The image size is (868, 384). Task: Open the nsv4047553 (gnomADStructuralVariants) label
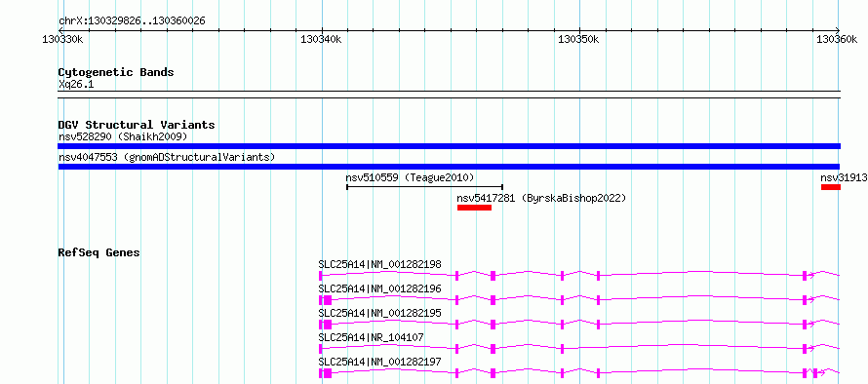167,157
